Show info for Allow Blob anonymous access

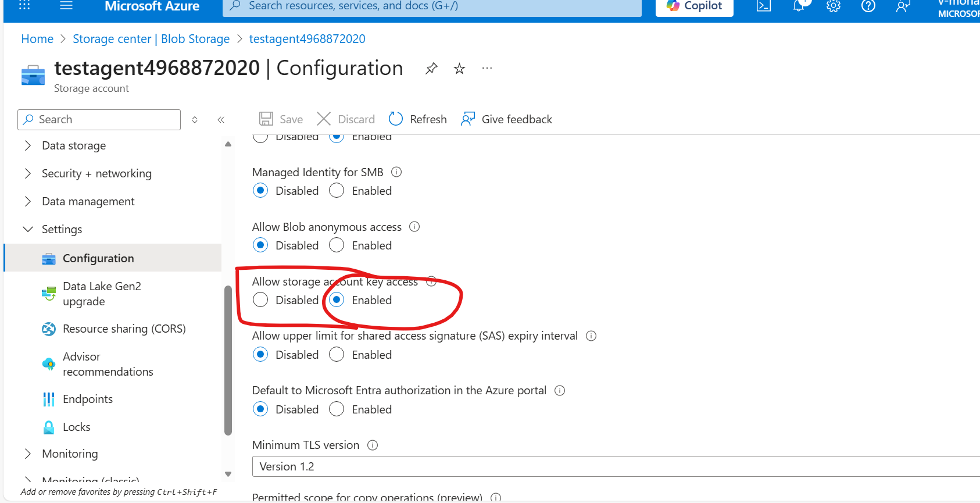pos(414,227)
